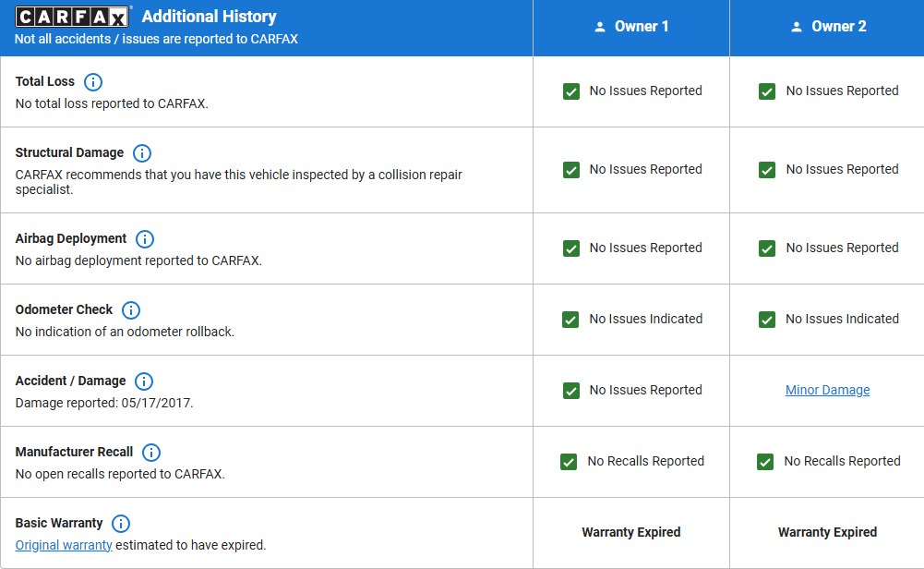Click Owner 2 Odometer Check green checkmark
The image size is (924, 569).
(x=767, y=320)
